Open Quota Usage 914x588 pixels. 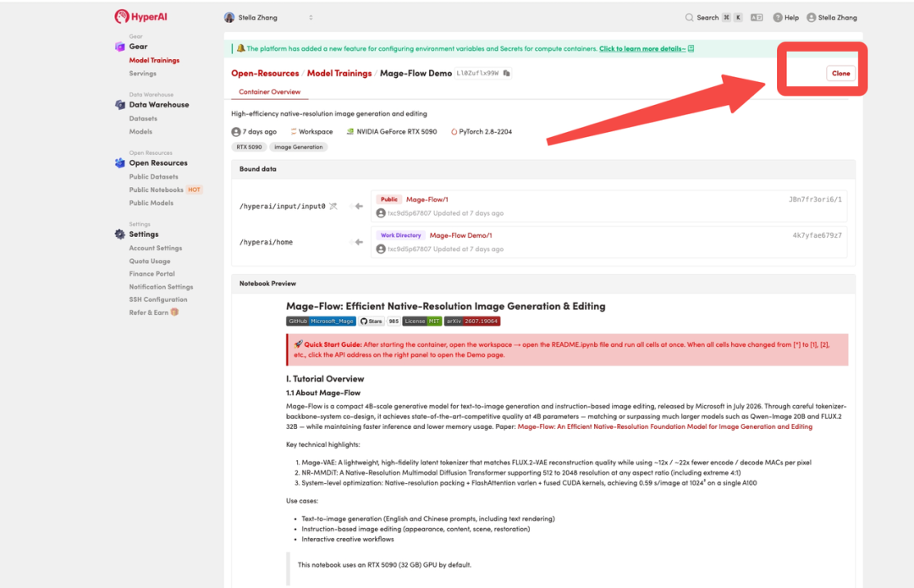(150, 261)
